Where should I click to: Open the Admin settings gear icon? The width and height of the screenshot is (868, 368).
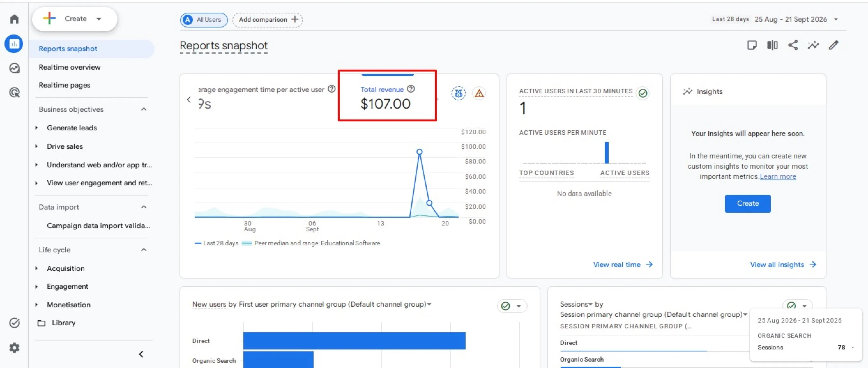click(x=14, y=348)
